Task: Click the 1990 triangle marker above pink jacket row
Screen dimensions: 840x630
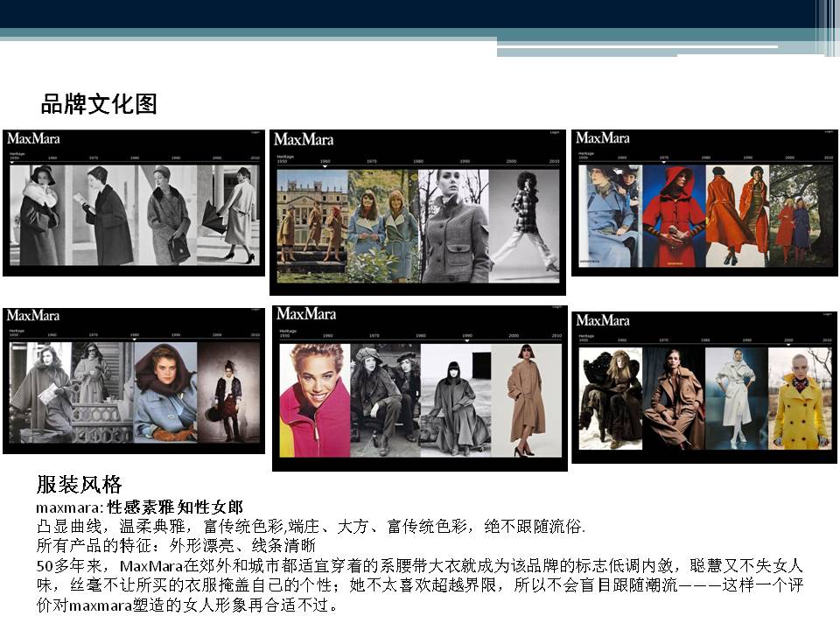Action: [467, 340]
